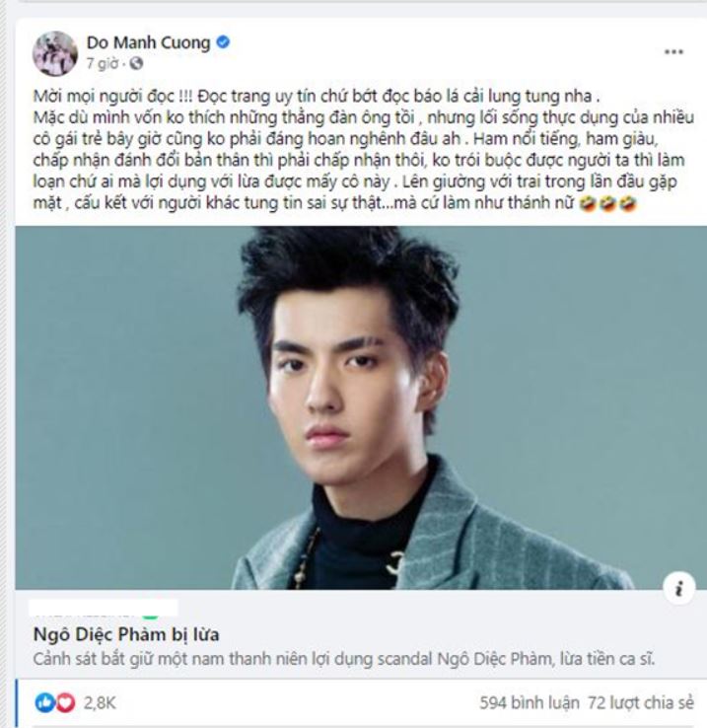Click the post caption text body
The width and height of the screenshot is (707, 728).
pos(362,150)
